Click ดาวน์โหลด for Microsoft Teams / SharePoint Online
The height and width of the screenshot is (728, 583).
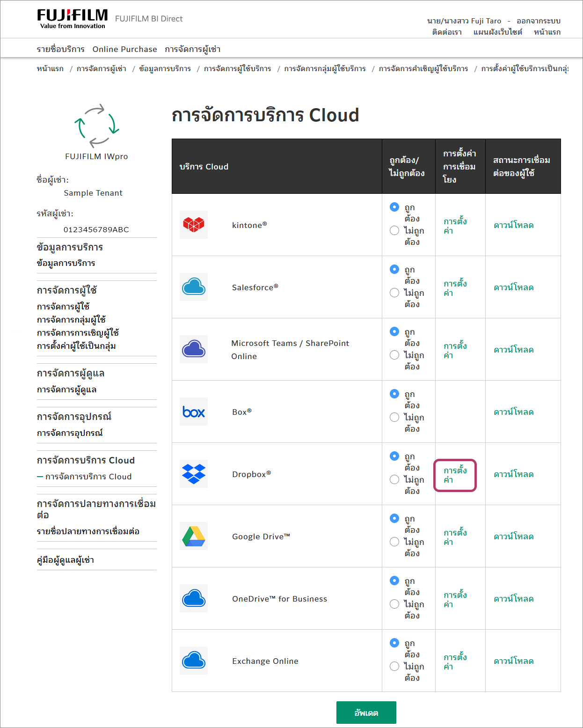click(514, 350)
